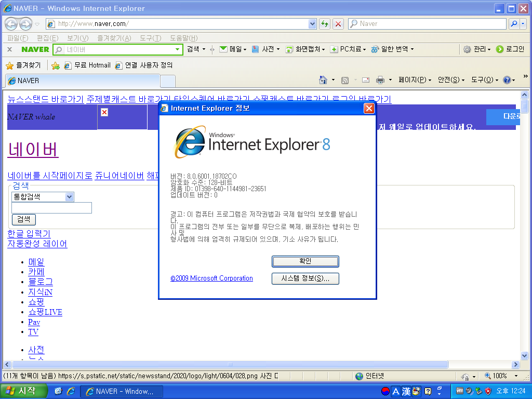Click the browser Forward arrow button
The width and height of the screenshot is (532, 399).
pyautogui.click(x=25, y=24)
